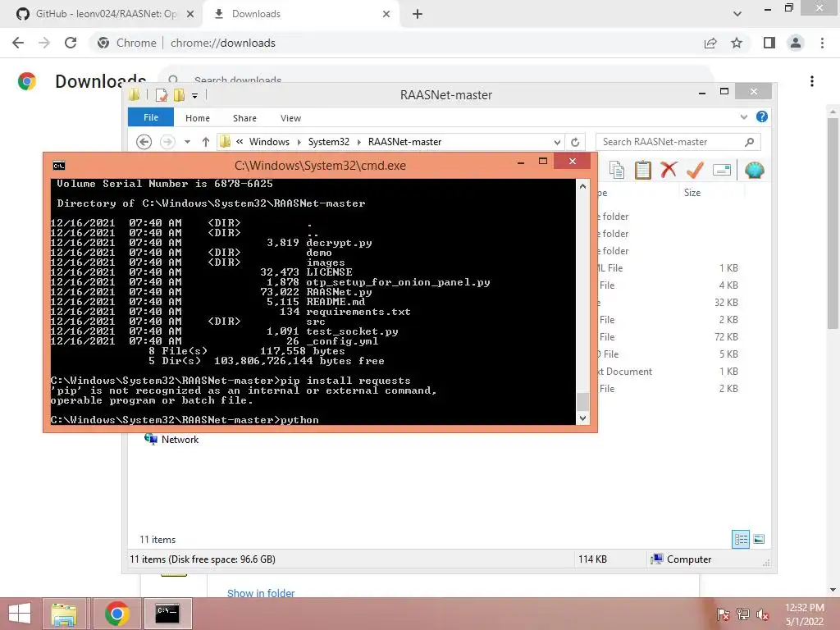The height and width of the screenshot is (630, 840).
Task: Click the cmd scrollbar down arrow
Action: coord(582,418)
